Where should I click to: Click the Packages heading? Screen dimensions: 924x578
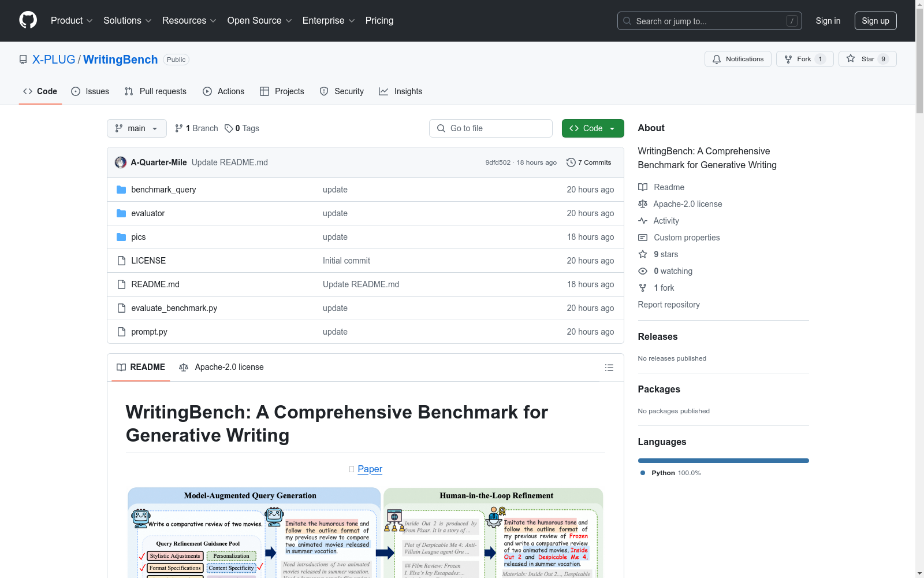click(x=659, y=389)
